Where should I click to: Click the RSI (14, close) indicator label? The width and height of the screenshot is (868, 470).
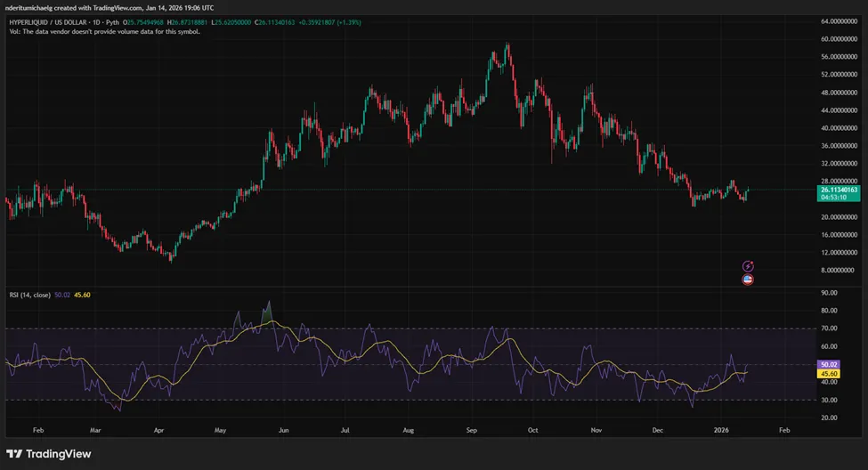[28, 295]
